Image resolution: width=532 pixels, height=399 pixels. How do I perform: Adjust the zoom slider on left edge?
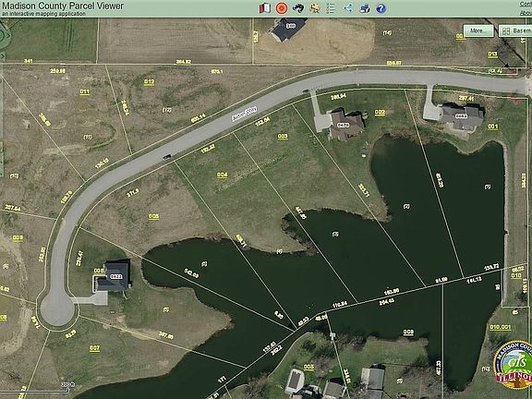pyautogui.click(x=1, y=160)
